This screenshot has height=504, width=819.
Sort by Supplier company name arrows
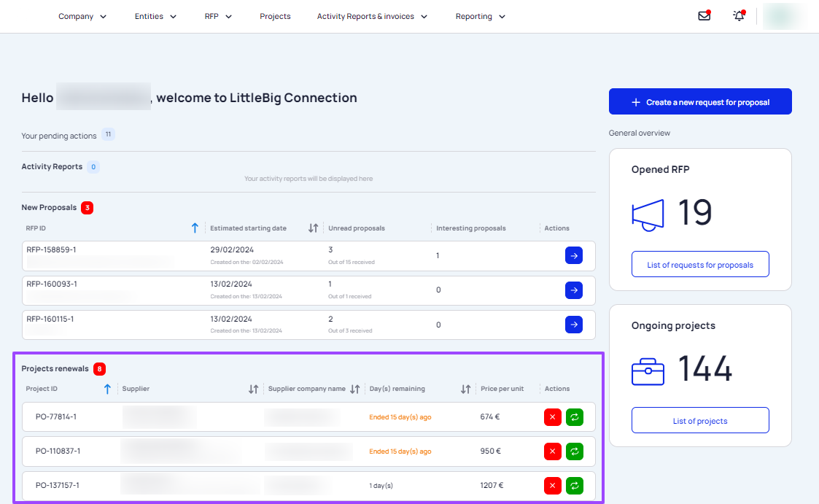(354, 389)
